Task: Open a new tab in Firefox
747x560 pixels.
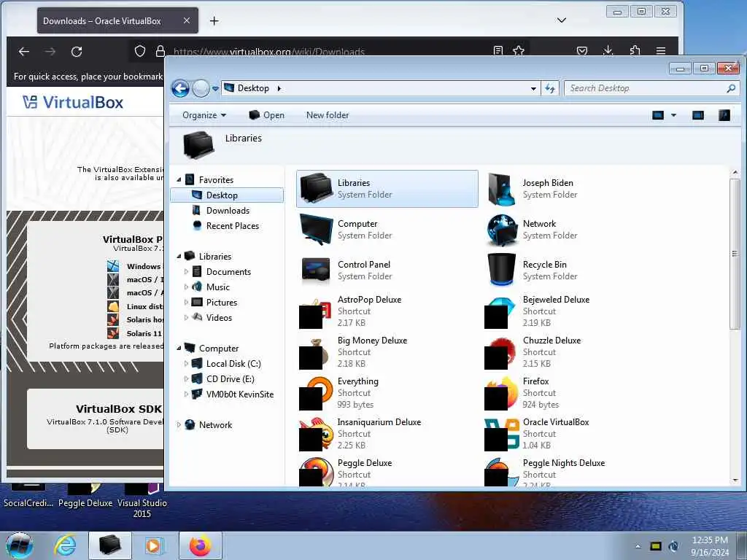Action: tap(214, 21)
